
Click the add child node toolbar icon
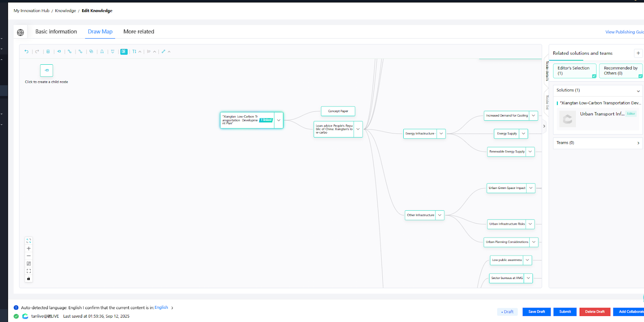pyautogui.click(x=59, y=51)
